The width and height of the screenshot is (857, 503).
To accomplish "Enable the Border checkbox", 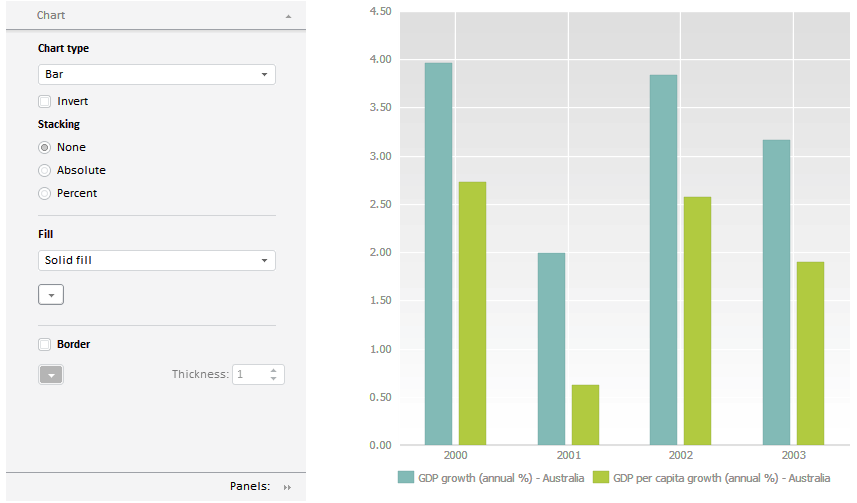I will click(44, 344).
